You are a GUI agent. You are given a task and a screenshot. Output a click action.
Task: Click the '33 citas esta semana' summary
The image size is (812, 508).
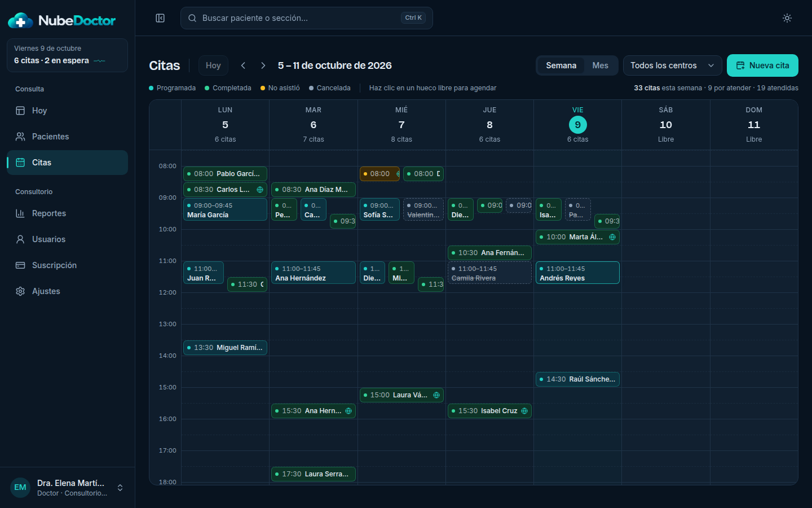668,88
